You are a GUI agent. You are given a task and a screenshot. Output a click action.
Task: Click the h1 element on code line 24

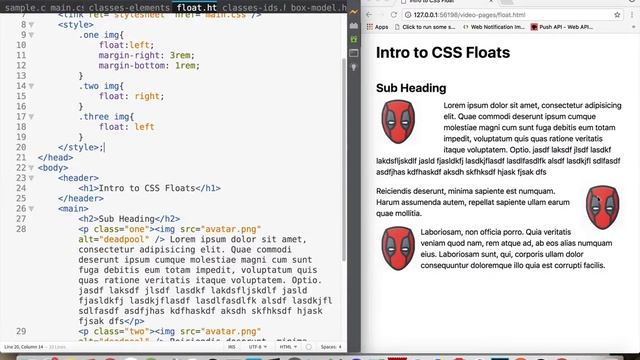(149, 188)
